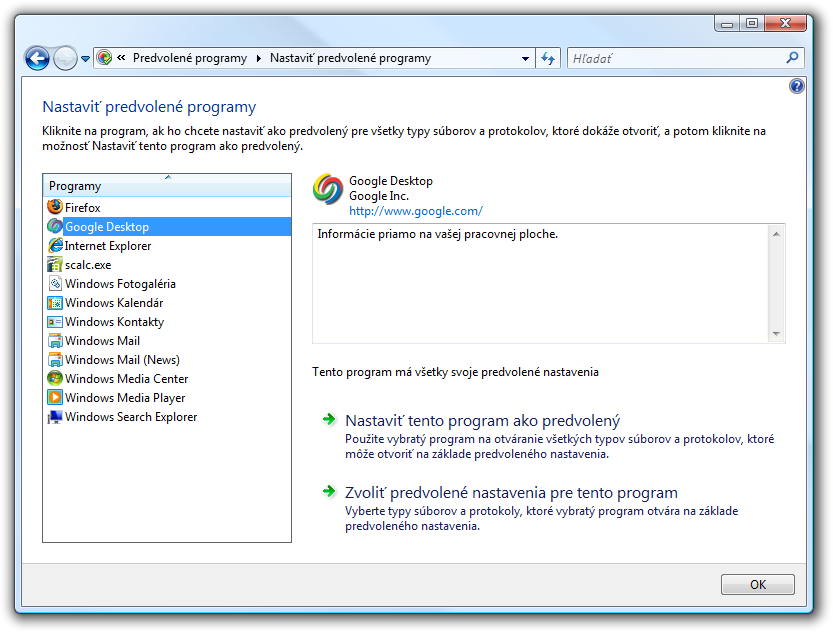Click the description scrollbar down arrow

click(776, 334)
